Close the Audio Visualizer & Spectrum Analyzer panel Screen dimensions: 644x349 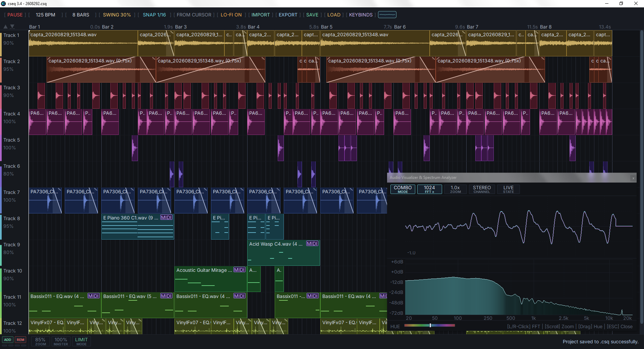[633, 178]
